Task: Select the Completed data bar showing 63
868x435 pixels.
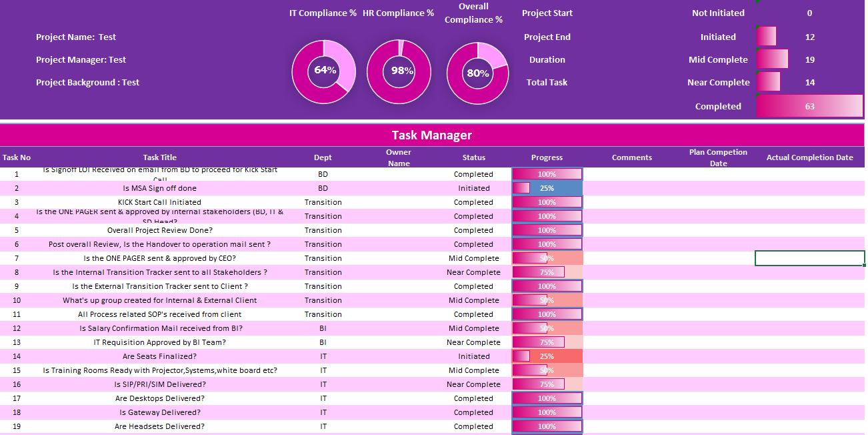Action: click(810, 106)
